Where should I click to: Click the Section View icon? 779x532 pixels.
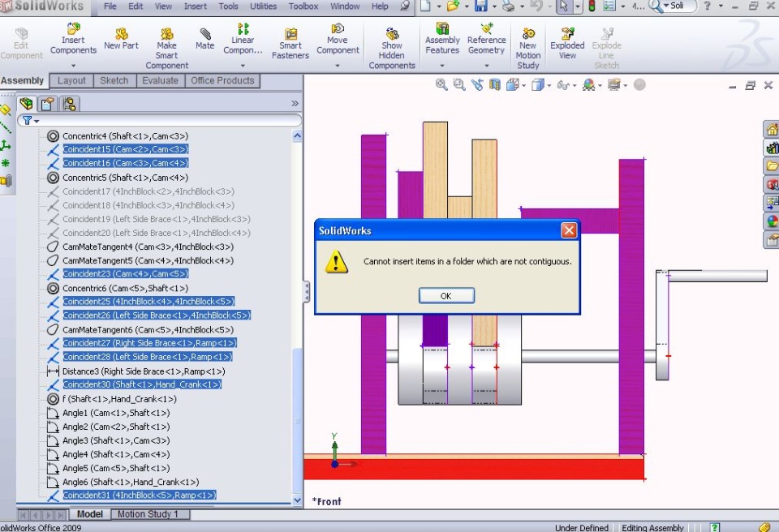pos(495,85)
